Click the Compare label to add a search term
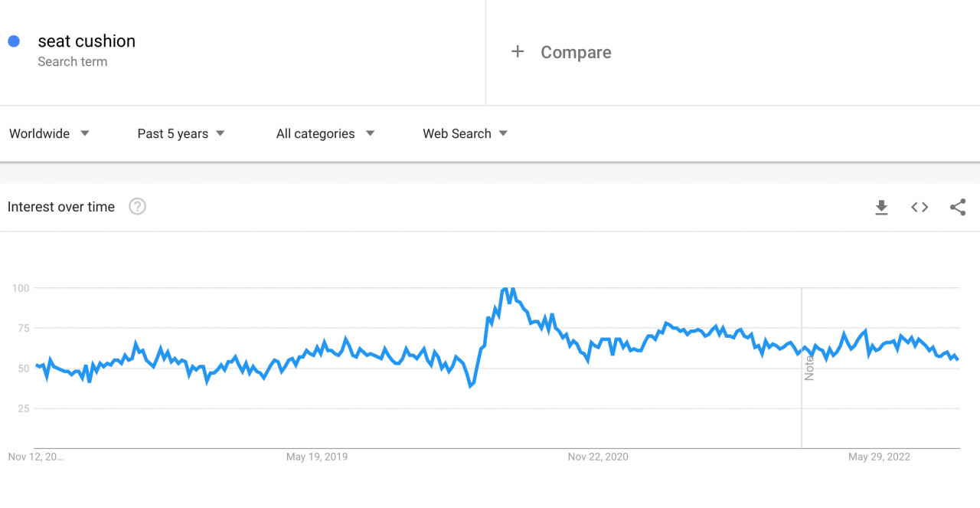Viewport: 980px width, 508px height. pyautogui.click(x=576, y=52)
